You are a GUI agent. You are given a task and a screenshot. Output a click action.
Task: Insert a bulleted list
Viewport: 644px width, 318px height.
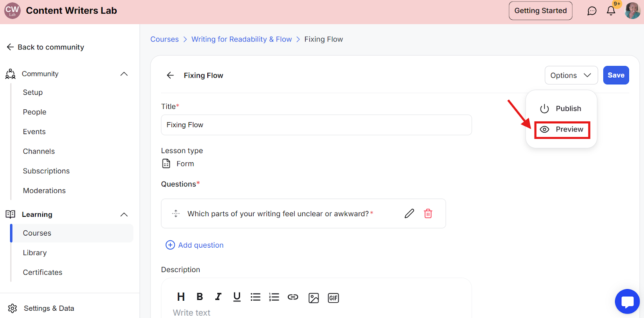(x=256, y=297)
